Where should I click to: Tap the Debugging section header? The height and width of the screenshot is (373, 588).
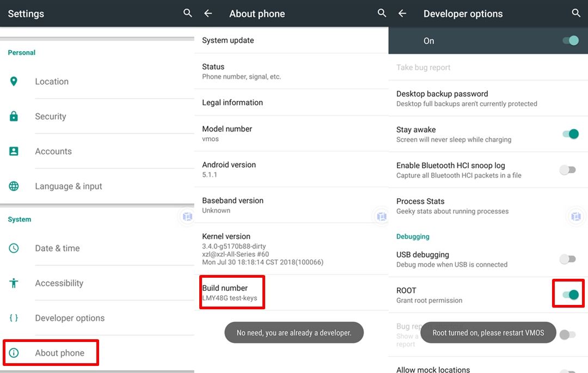click(413, 236)
